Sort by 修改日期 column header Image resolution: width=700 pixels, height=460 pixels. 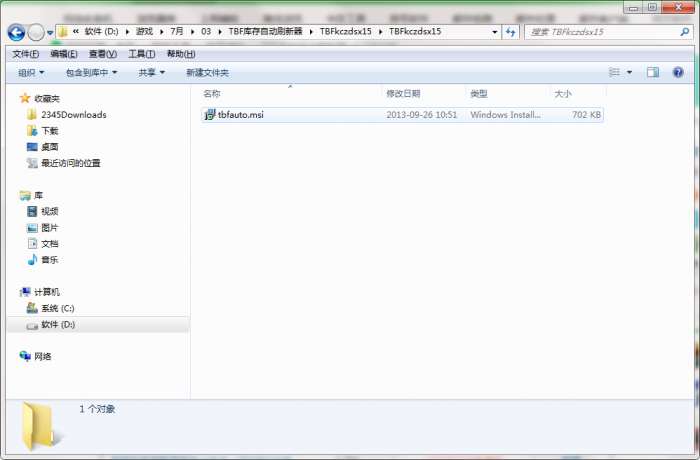pos(403,94)
